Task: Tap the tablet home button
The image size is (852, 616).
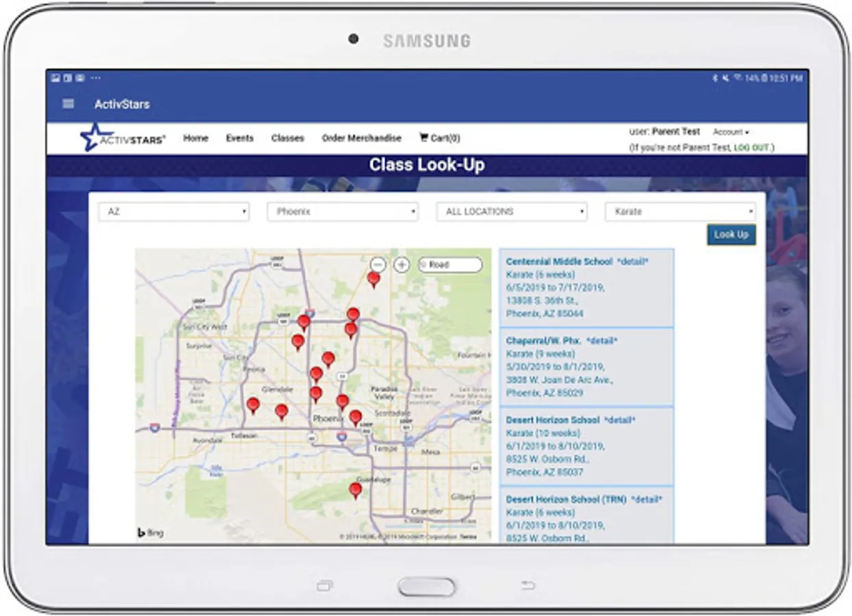Action: coord(426,587)
